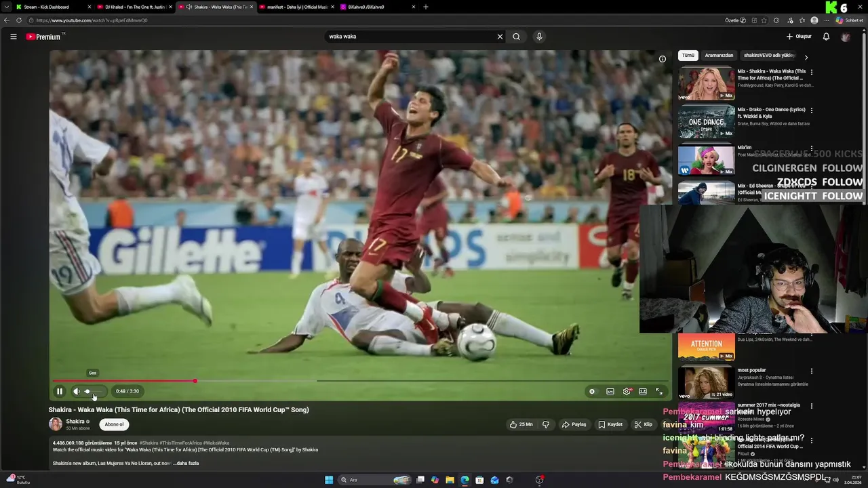Open options for Mix - Drake One Dance

point(812,110)
